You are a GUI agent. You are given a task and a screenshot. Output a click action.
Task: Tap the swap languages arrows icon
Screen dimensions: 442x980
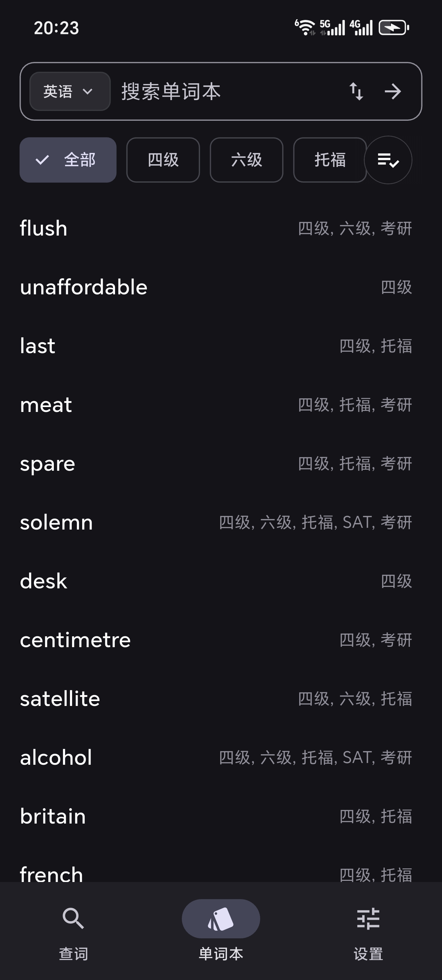(356, 91)
